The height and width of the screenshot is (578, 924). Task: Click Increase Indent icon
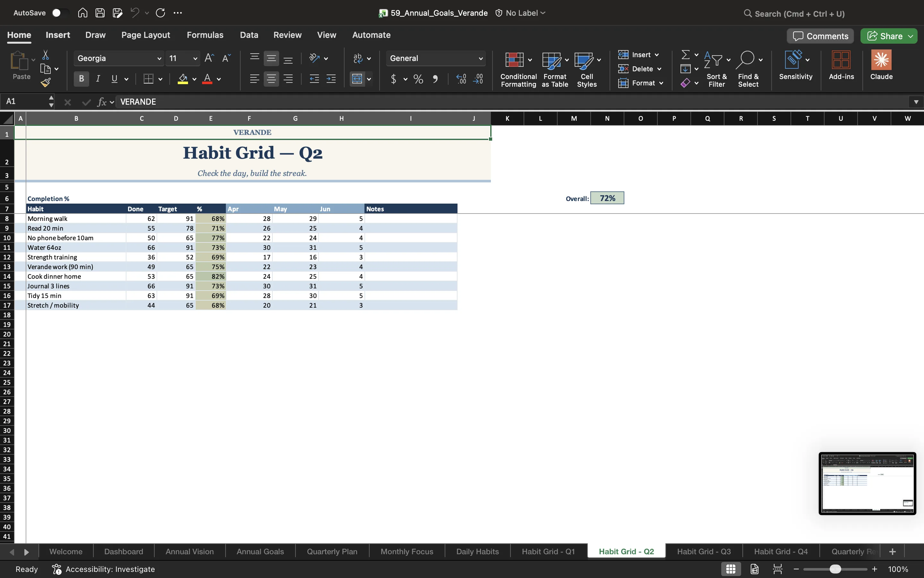(331, 79)
